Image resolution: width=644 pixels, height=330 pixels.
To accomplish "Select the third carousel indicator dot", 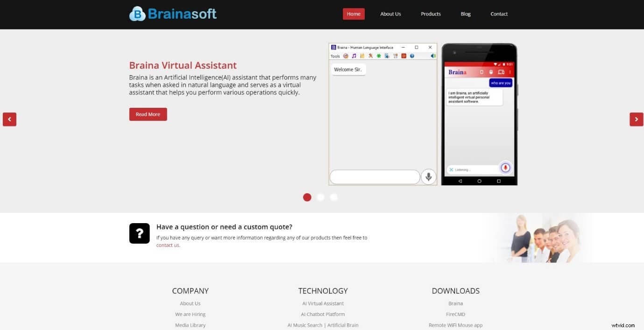I will click(x=334, y=197).
